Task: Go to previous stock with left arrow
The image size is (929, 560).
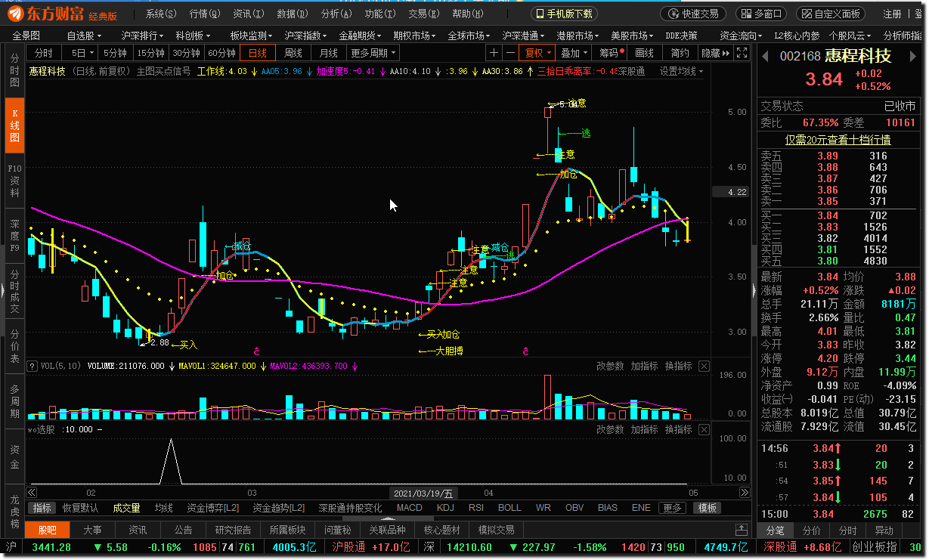Action: pyautogui.click(x=764, y=57)
